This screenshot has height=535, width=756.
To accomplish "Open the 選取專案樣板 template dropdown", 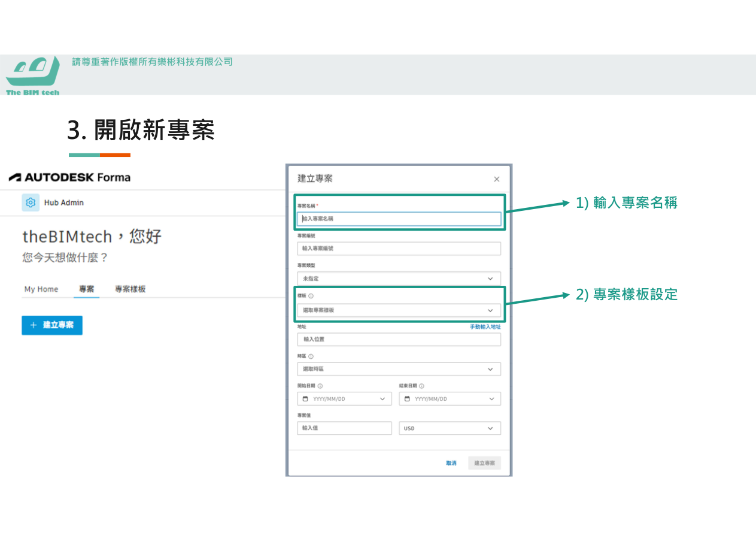I will [399, 310].
